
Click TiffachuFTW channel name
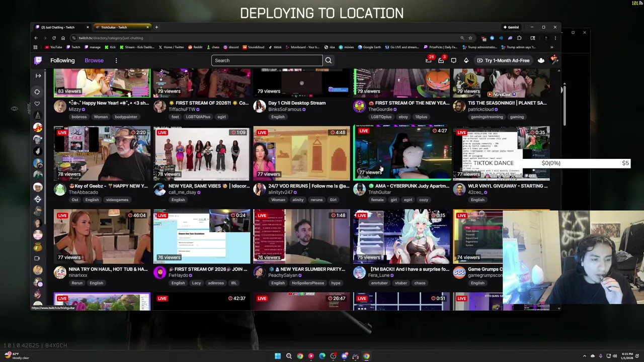[x=182, y=110]
